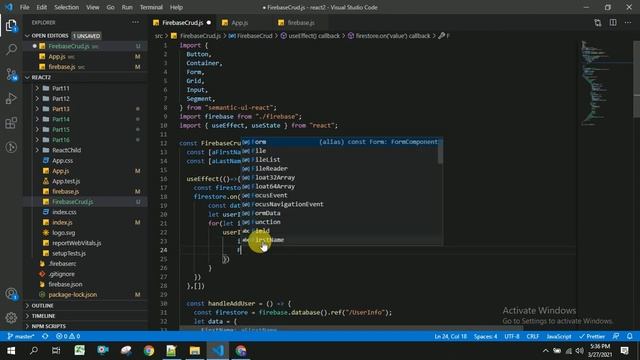Switch to the App.js editor tab

[x=240, y=23]
